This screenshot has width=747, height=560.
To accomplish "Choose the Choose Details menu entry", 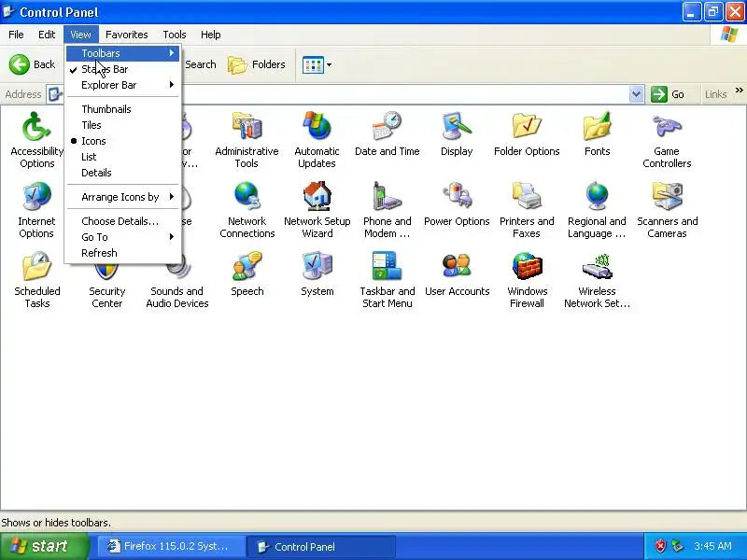I will tap(123, 221).
